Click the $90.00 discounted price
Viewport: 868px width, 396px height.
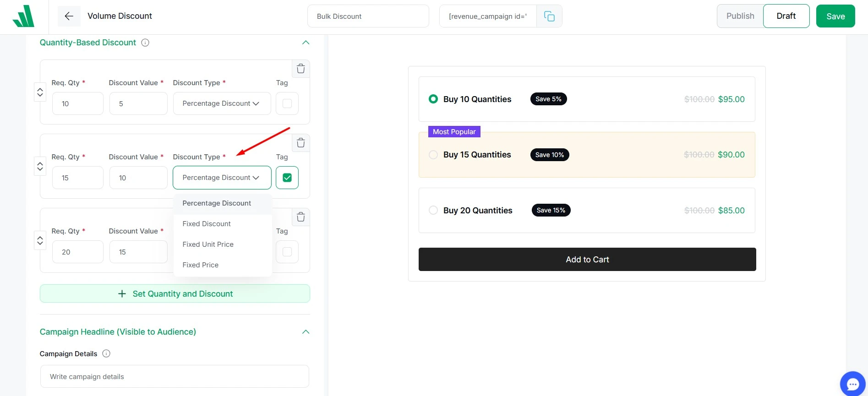pos(731,155)
